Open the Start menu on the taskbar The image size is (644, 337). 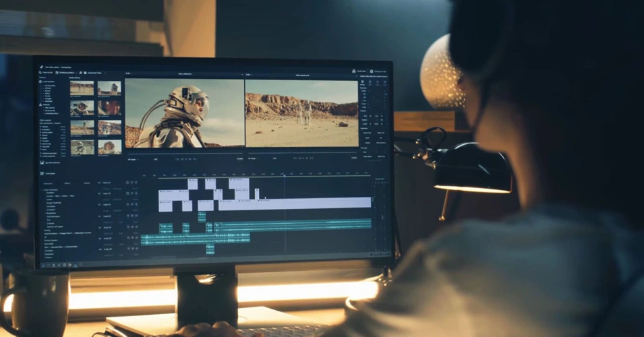pos(42,265)
